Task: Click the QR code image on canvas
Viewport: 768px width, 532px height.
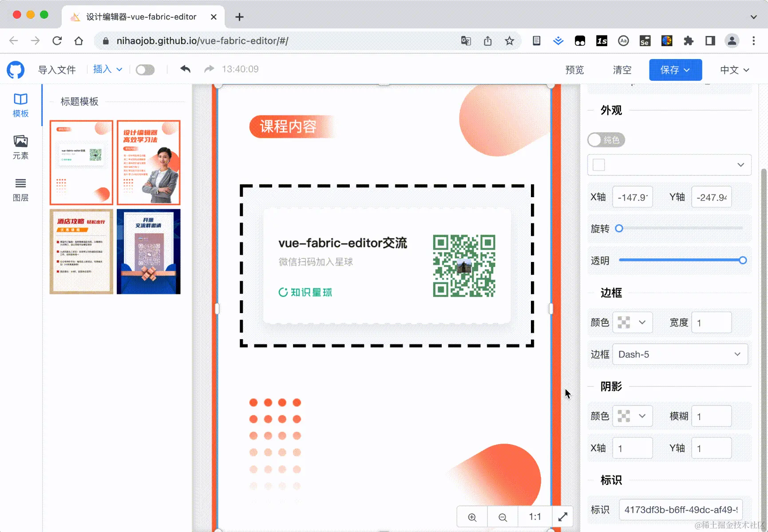Action: coord(464,266)
